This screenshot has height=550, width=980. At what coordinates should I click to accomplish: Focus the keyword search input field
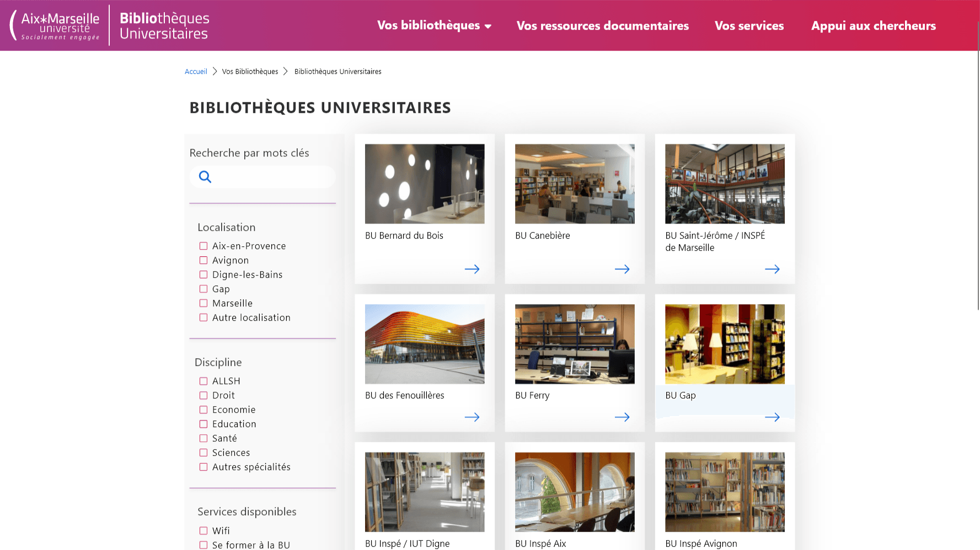pos(263,177)
